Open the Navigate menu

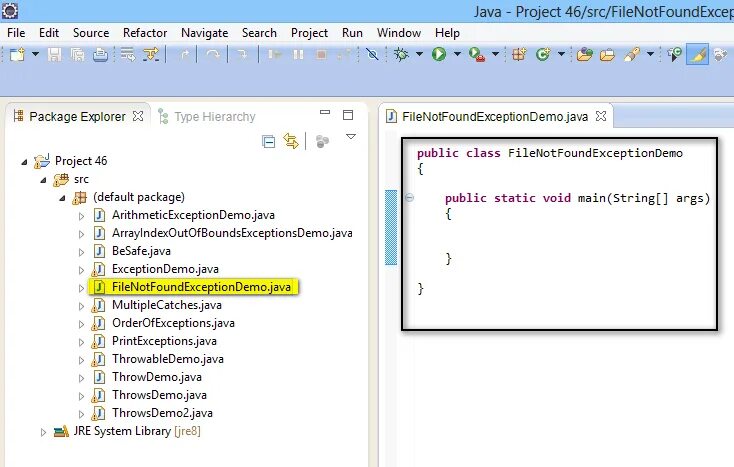tap(205, 33)
